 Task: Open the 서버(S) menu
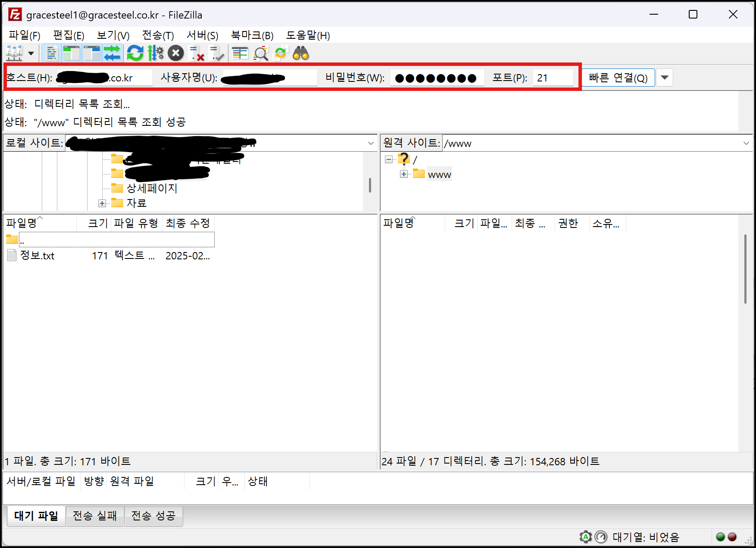tap(202, 35)
